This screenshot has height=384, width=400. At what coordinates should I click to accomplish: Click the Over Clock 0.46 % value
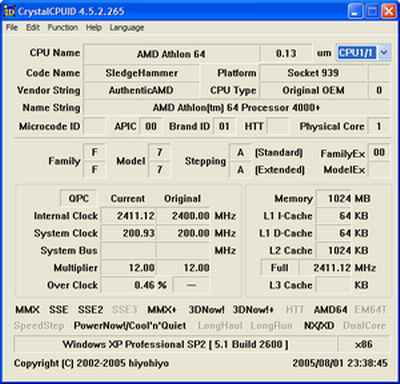pyautogui.click(x=135, y=285)
